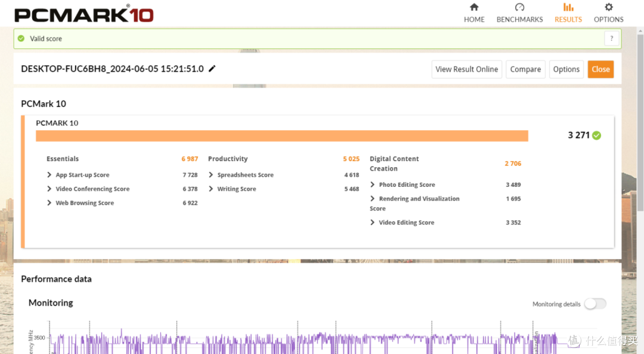Click the Digital Content Creation heading
The height and width of the screenshot is (354, 644).
click(x=394, y=164)
